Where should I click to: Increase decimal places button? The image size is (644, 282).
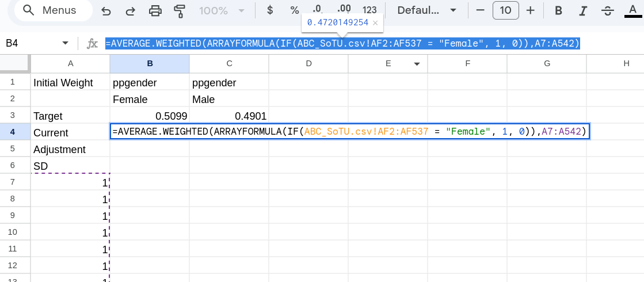344,10
